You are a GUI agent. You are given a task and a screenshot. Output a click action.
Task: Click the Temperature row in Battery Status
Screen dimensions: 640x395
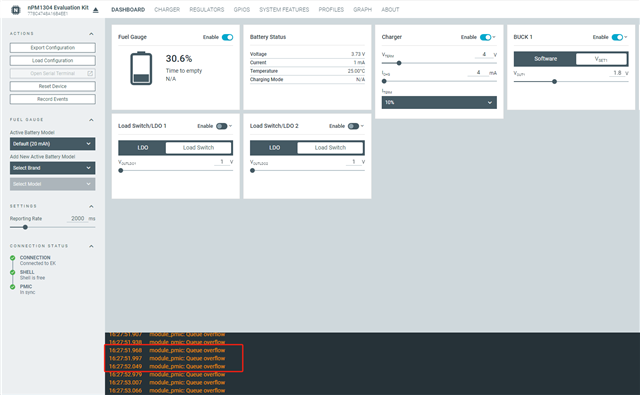click(x=307, y=71)
